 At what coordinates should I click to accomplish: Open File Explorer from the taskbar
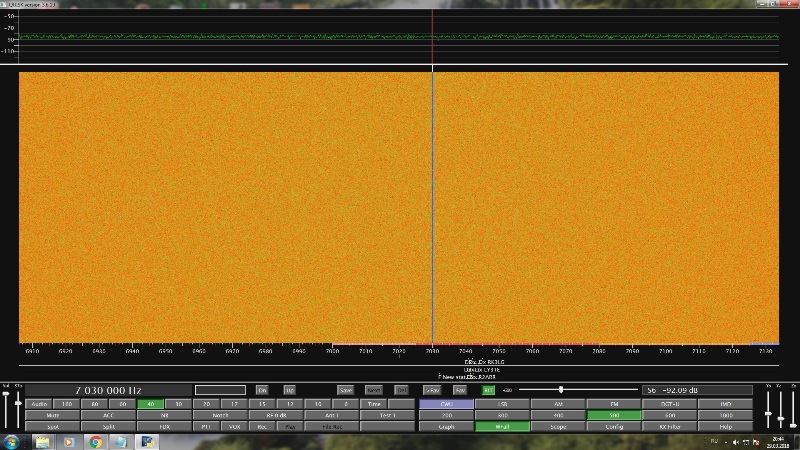(x=42, y=441)
